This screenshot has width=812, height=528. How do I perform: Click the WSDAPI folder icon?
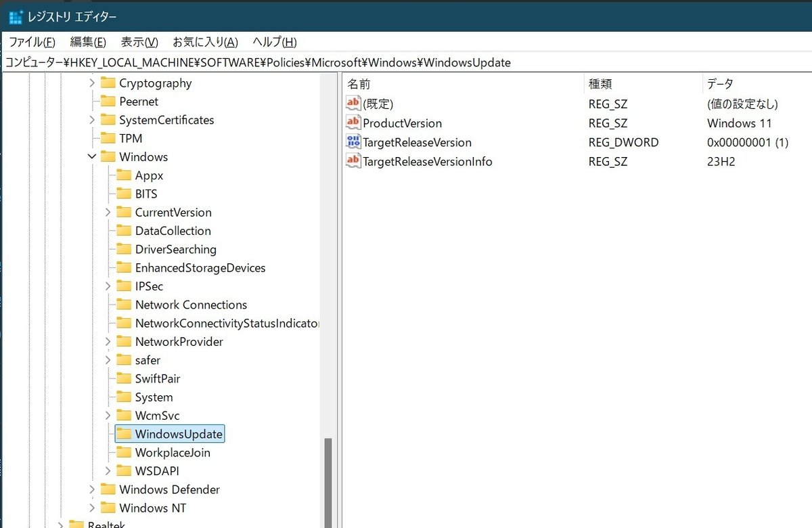point(124,471)
